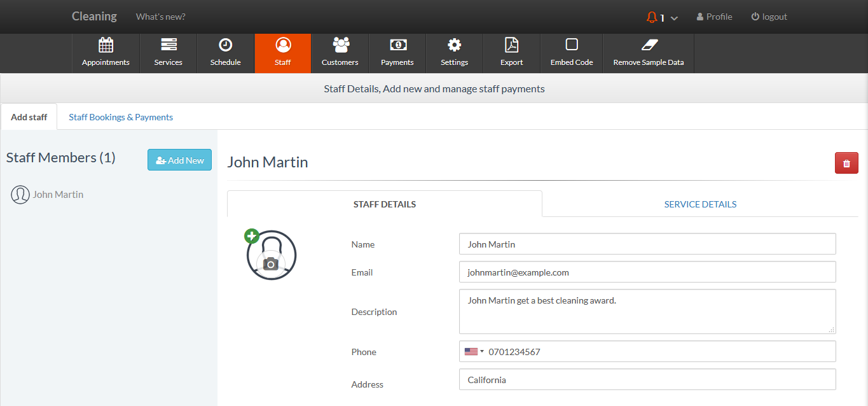Click the notification bell icon

(x=652, y=17)
